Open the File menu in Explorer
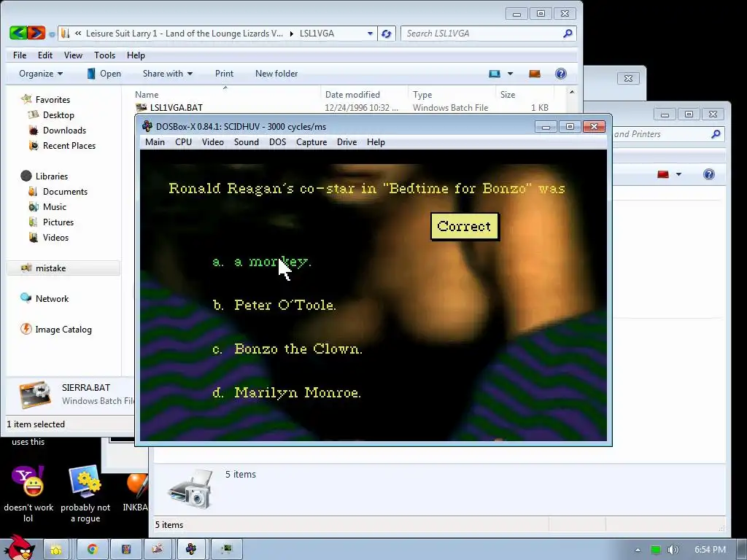 coord(20,55)
